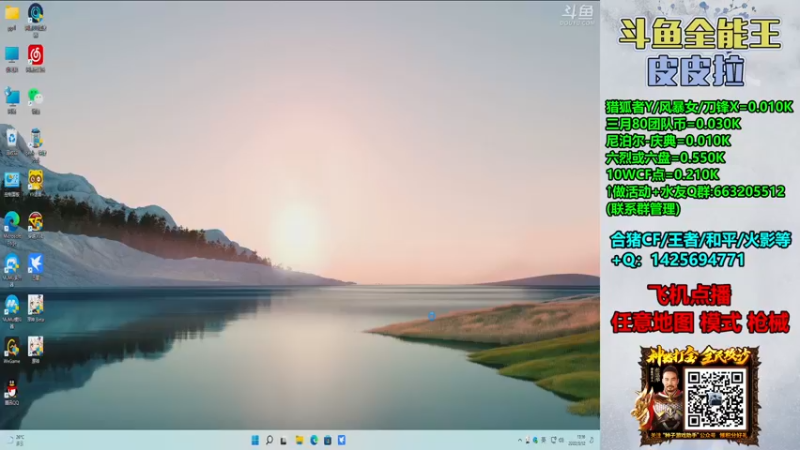Screen dimensions: 800x450
Task: Open the lower anime girl game shortcut
Action: pyautogui.click(x=35, y=346)
